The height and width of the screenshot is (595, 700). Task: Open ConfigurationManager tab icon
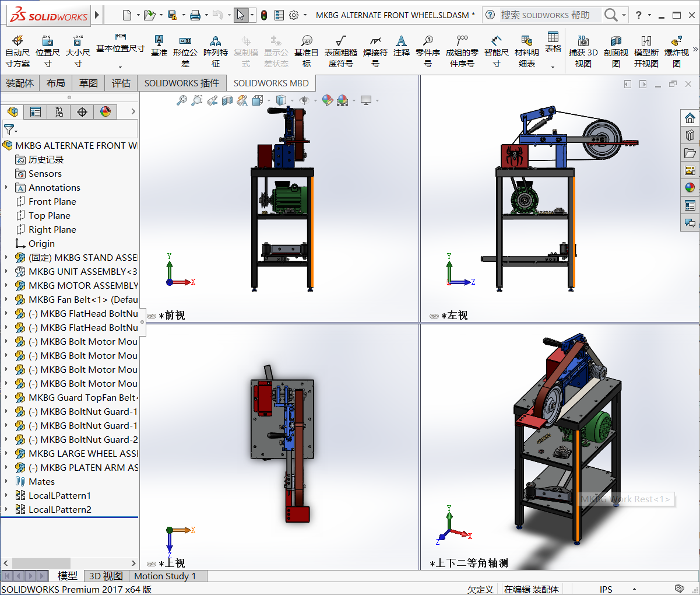59,111
